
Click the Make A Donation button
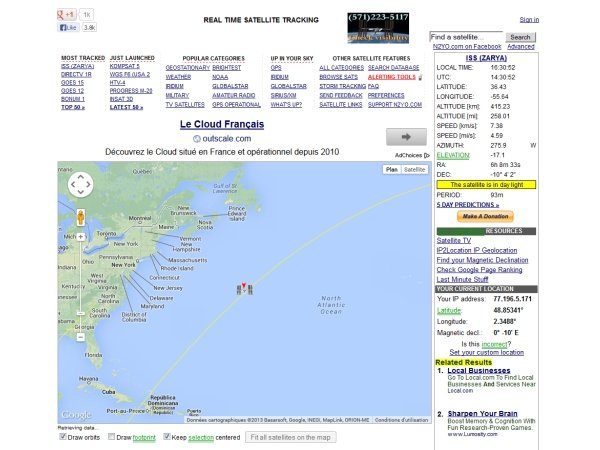485,216
